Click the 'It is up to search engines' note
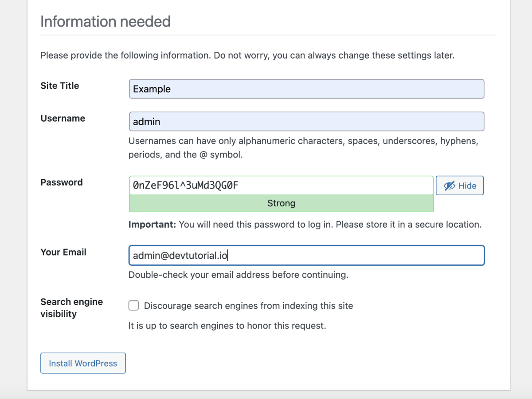This screenshot has width=532, height=399. pyautogui.click(x=227, y=326)
